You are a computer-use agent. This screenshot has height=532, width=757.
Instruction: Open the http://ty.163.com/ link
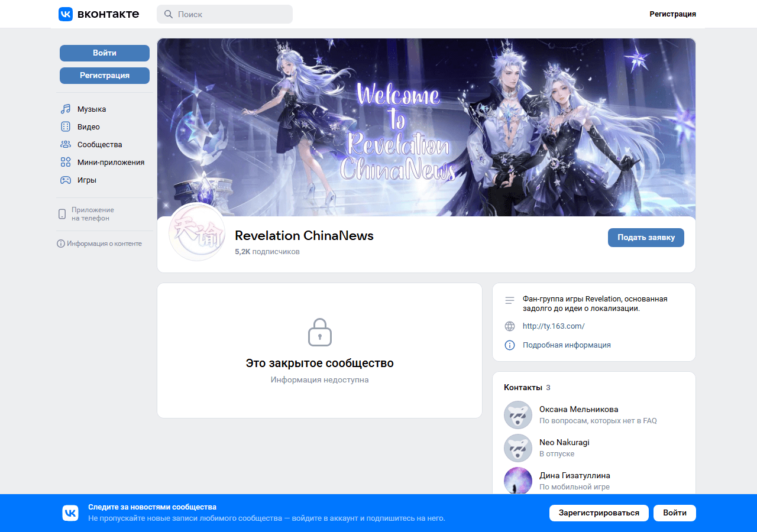click(554, 326)
